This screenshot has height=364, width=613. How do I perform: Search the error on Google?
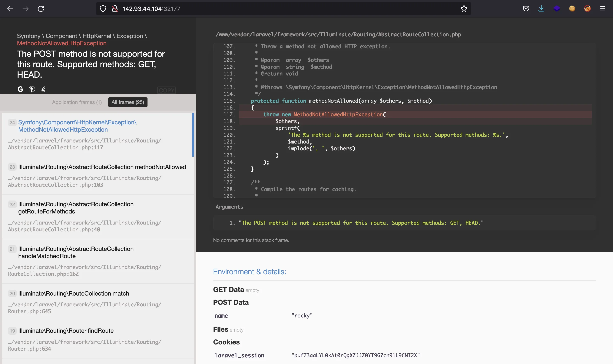(x=20, y=89)
